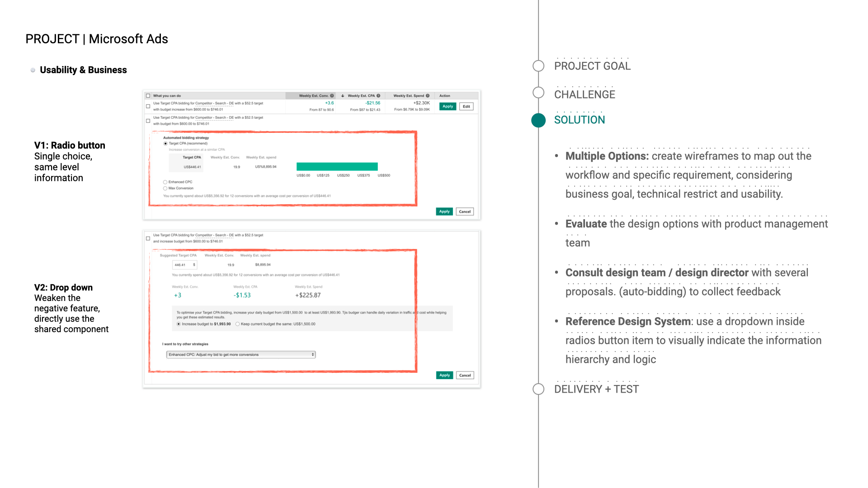Click the Edit button in Action column
The height and width of the screenshot is (488, 868).
coord(467,107)
